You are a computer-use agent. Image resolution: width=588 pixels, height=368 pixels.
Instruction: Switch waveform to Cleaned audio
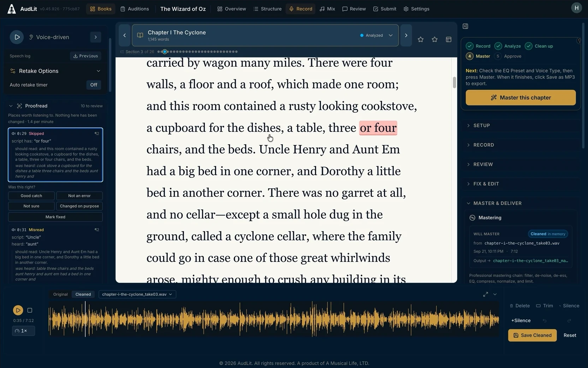point(83,294)
